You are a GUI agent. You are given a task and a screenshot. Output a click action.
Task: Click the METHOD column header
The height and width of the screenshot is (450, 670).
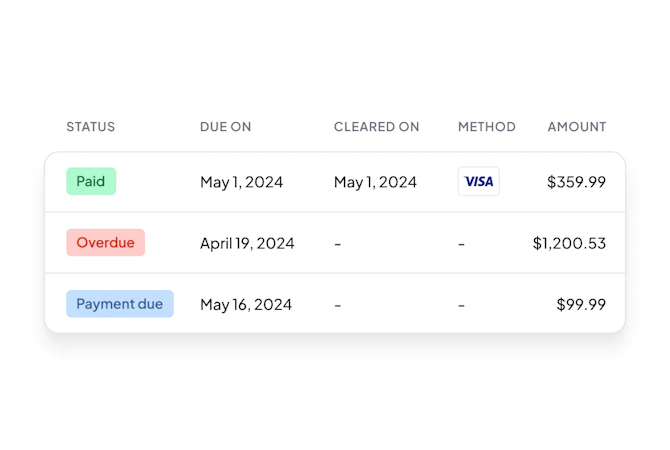486,127
